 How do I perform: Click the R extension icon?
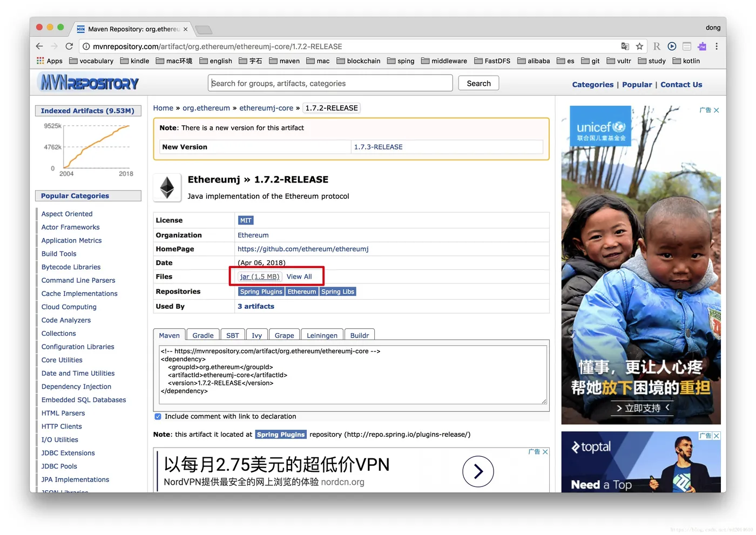(x=657, y=46)
